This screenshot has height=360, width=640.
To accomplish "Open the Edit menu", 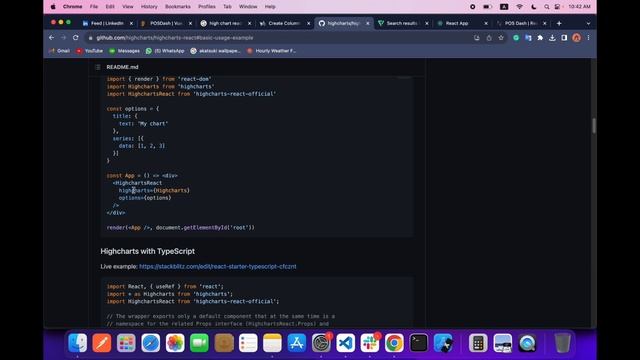I will [110, 7].
